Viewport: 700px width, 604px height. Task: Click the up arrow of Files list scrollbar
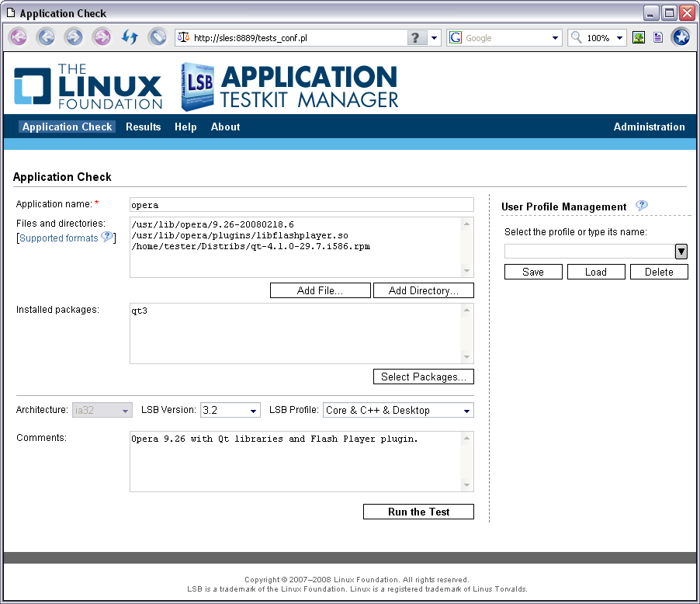click(x=466, y=224)
